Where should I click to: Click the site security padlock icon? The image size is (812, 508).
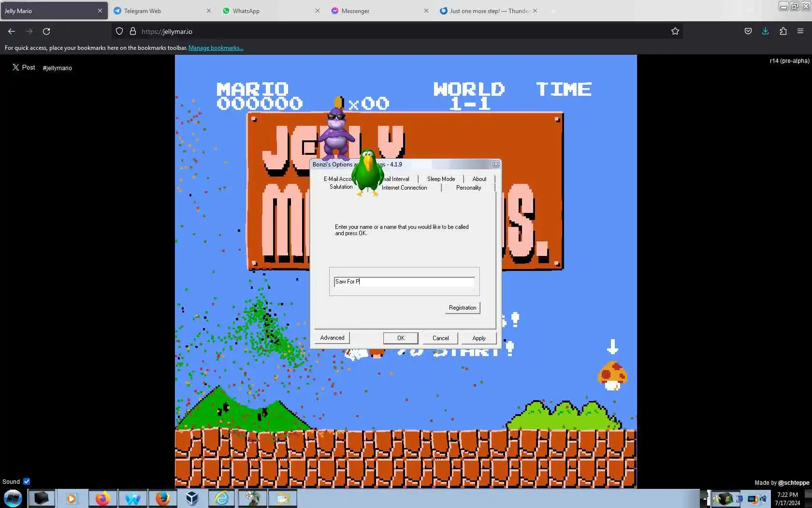(133, 31)
